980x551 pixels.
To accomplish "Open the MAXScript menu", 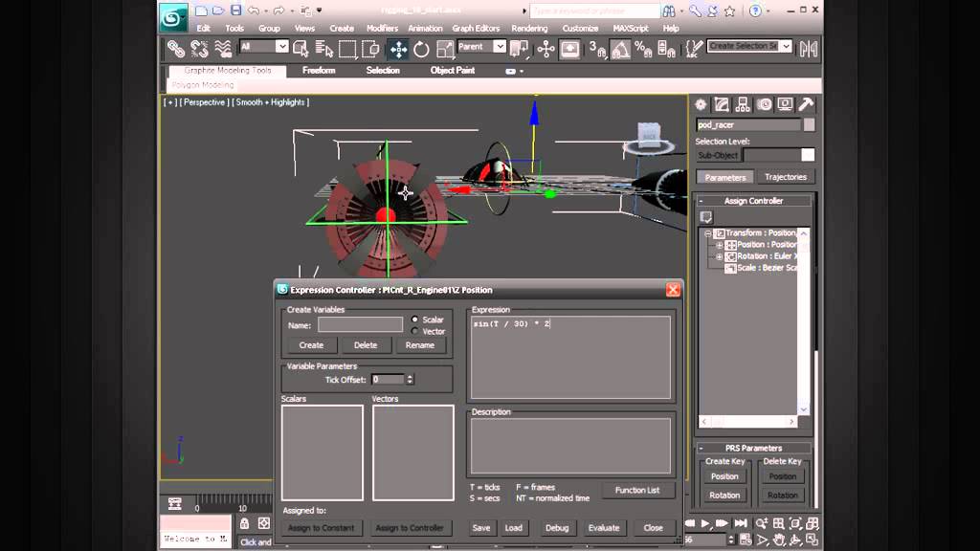I will [630, 28].
